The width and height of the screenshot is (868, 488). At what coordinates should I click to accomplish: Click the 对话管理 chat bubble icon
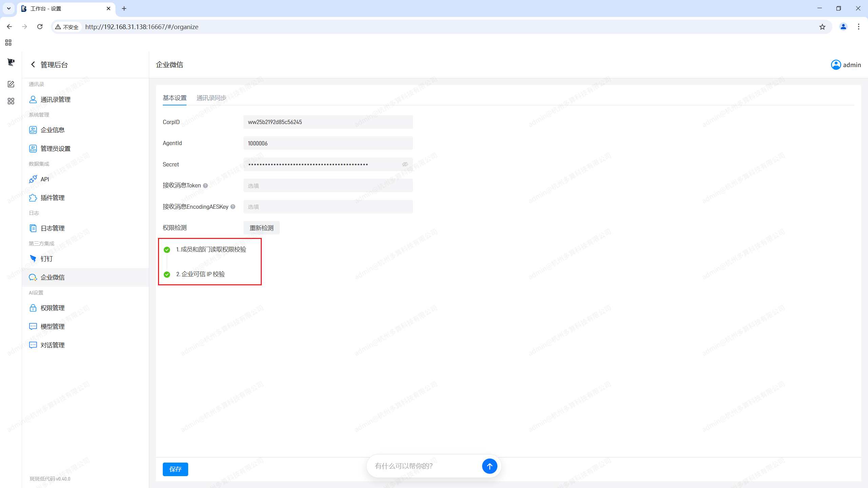coord(33,345)
